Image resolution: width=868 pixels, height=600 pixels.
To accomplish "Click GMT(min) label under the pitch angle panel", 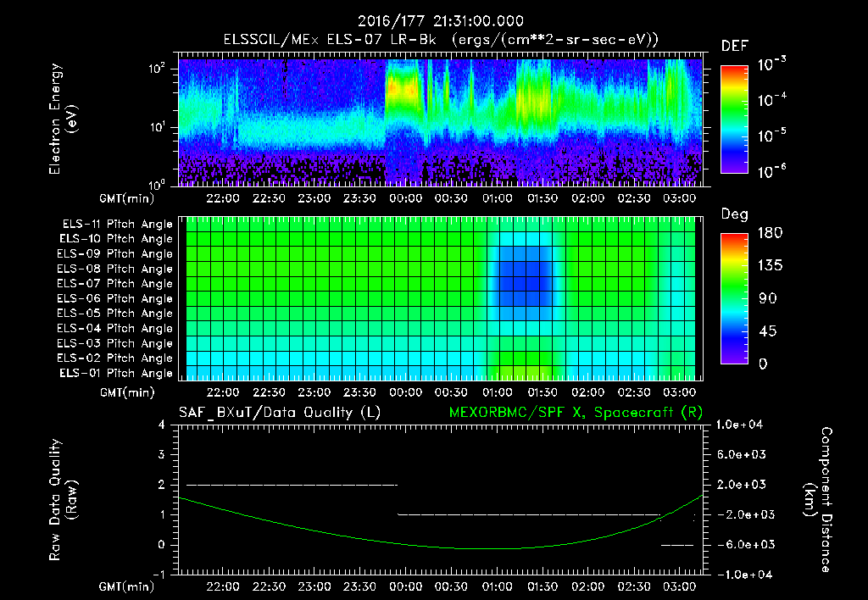I will pos(127,393).
